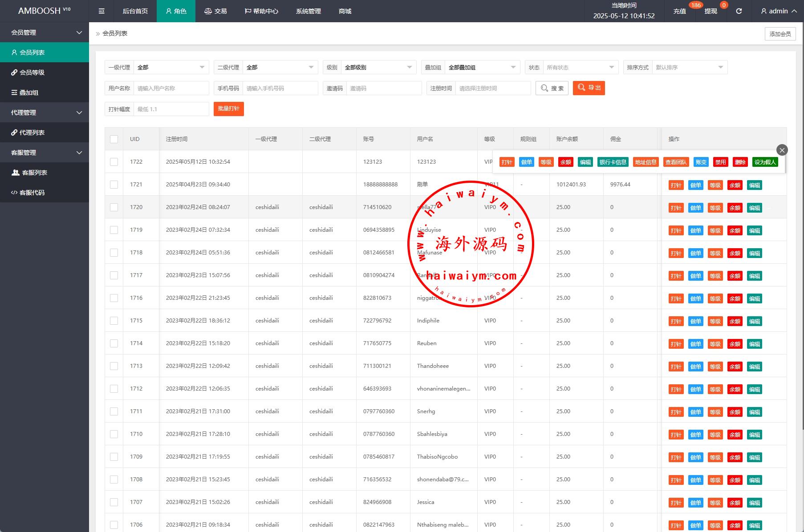804x532 pixels.
Task: Click the refresh icon in top bar
Action: [739, 11]
